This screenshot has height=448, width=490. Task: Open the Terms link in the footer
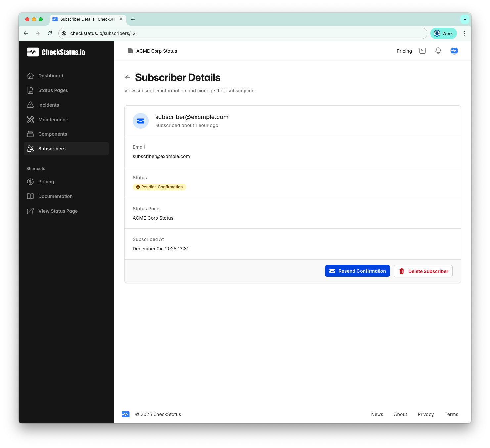(x=451, y=414)
